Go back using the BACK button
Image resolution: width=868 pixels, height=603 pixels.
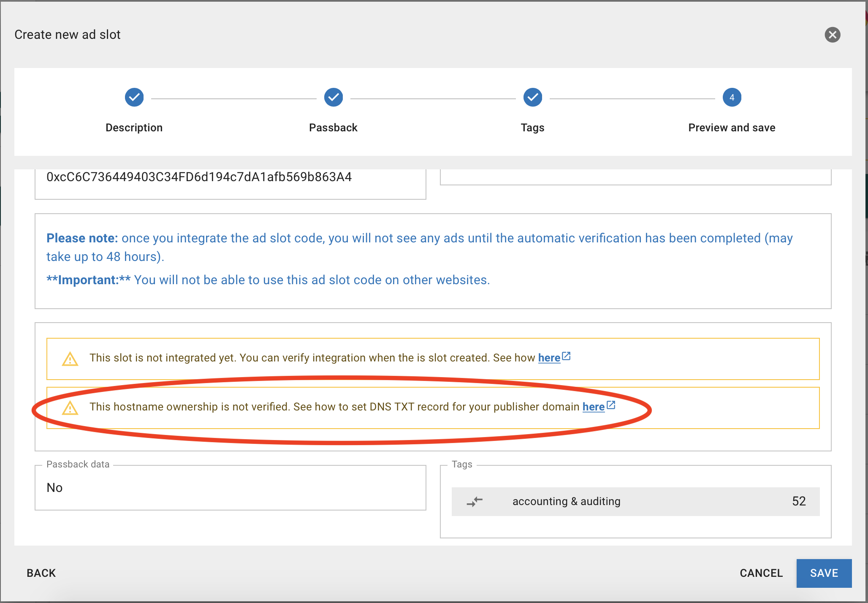(41, 573)
